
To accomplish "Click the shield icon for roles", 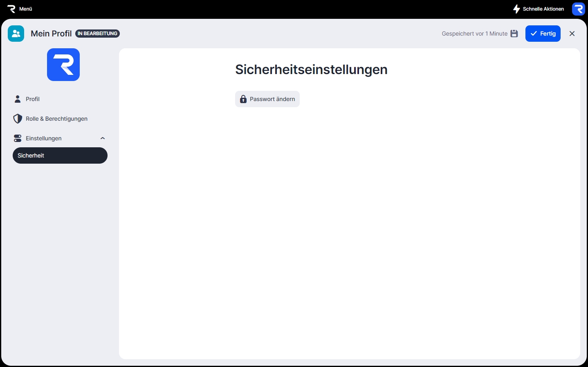I will 18,119.
